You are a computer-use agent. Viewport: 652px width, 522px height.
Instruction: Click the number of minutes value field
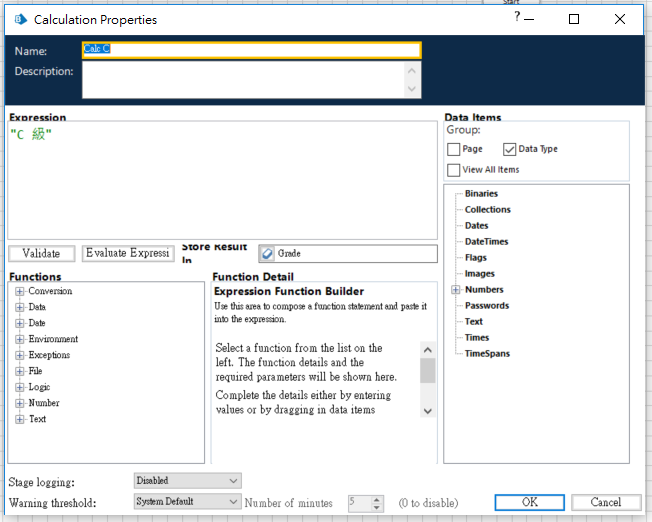[360, 503]
